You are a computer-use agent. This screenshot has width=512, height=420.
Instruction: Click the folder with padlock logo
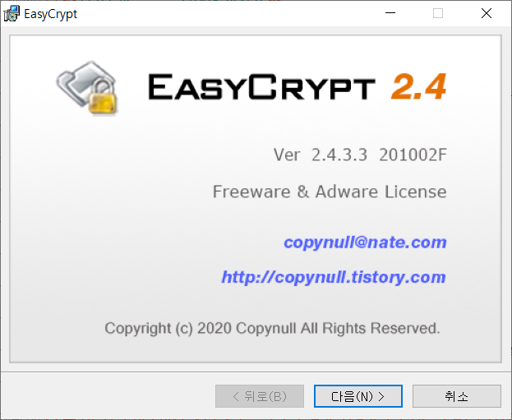pyautogui.click(x=87, y=87)
